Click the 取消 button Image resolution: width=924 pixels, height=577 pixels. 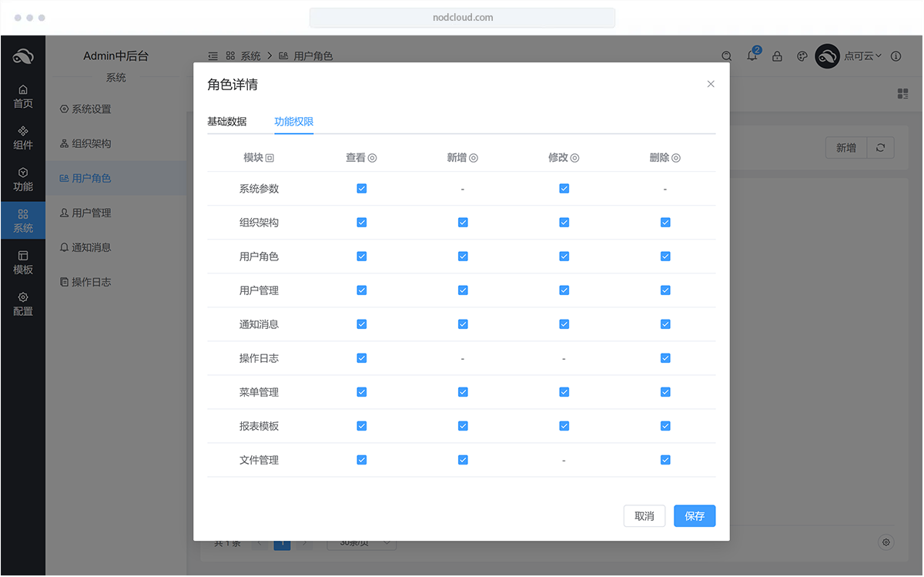(x=644, y=516)
